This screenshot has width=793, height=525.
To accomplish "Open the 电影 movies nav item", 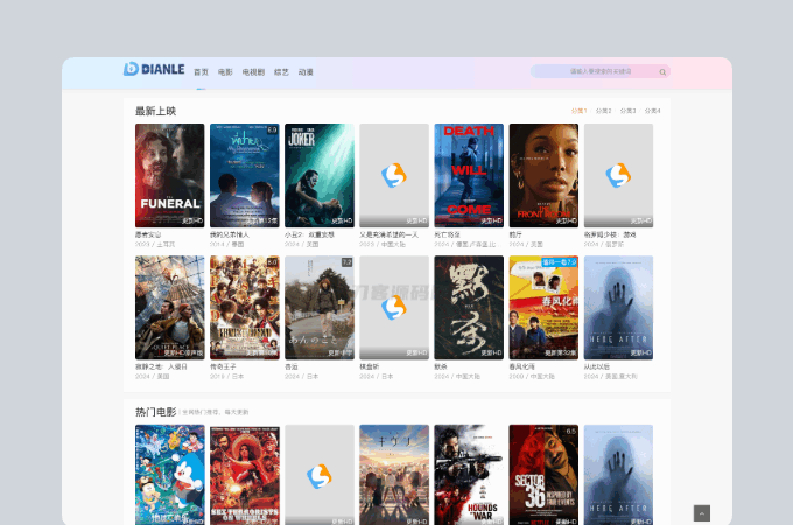I will pyautogui.click(x=225, y=73).
